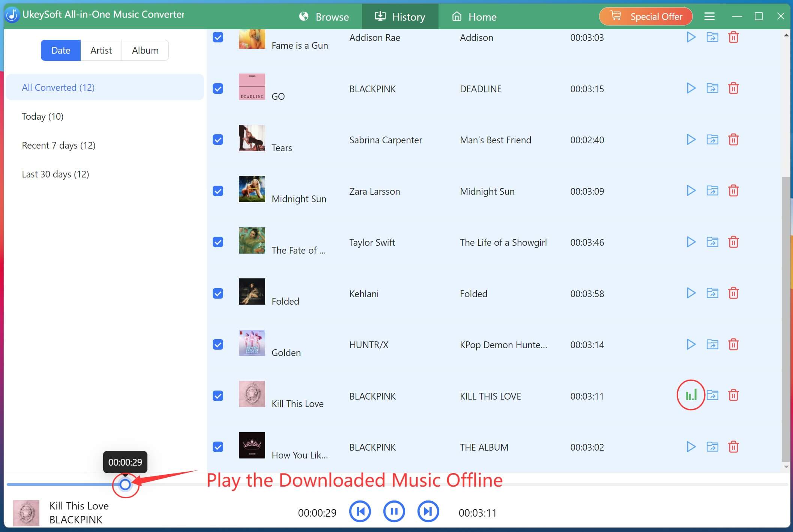This screenshot has width=793, height=532.
Task: Sort converted songs by Album
Action: tap(145, 50)
